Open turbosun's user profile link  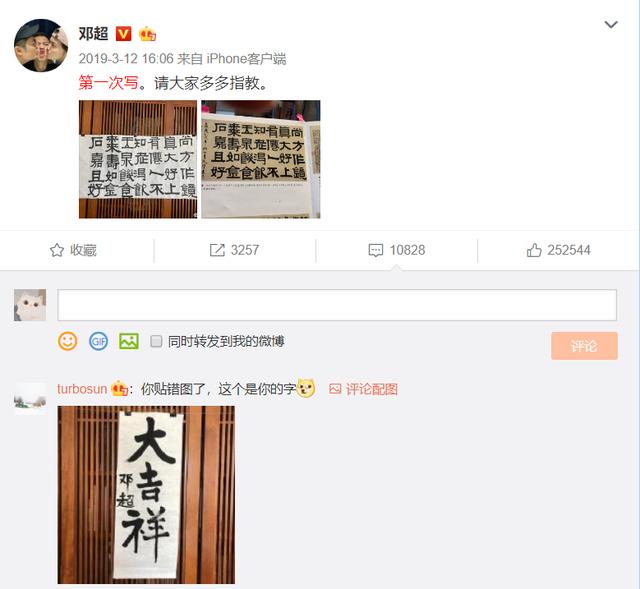point(82,389)
